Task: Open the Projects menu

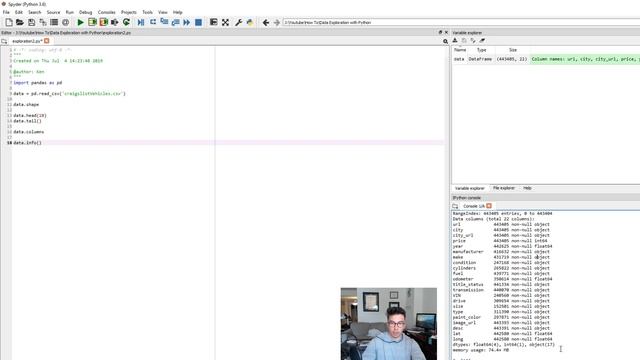Action: coord(129,12)
